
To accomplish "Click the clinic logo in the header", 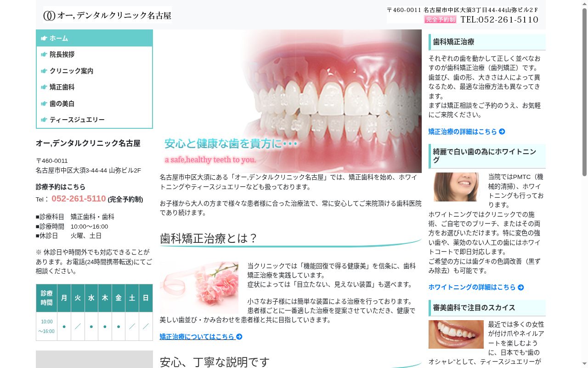I will (107, 15).
